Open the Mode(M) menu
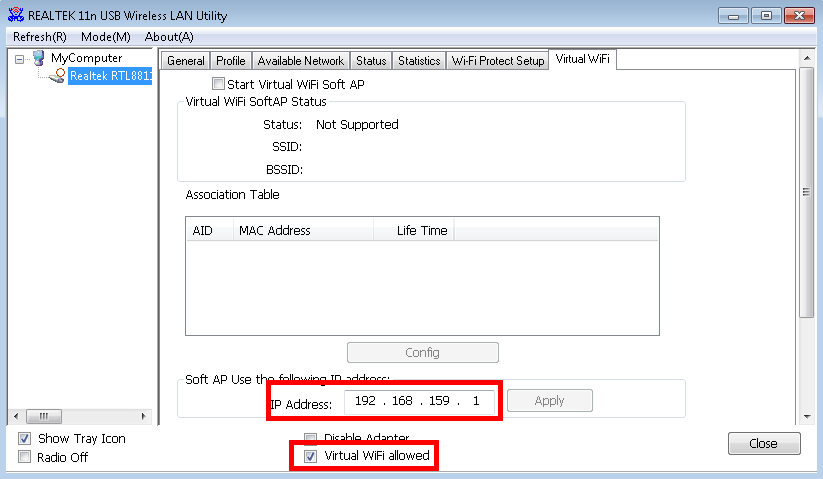The image size is (823, 479). click(x=105, y=37)
